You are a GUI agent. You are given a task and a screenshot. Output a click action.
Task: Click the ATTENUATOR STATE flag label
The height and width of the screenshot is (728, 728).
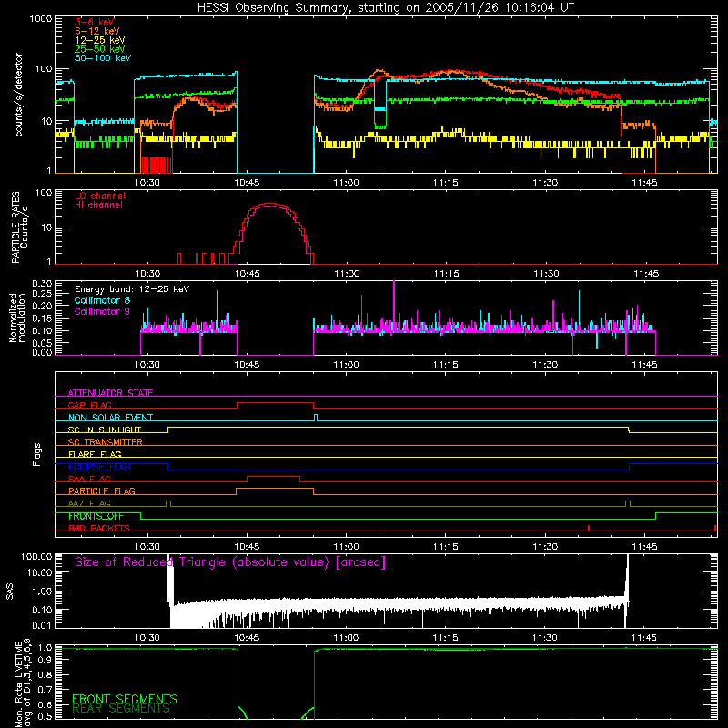(110, 393)
